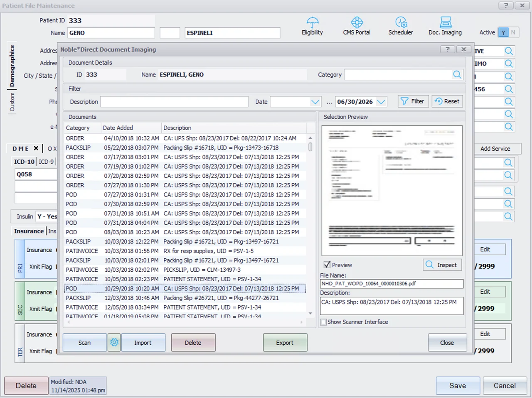Click the Q058 diagnosis code field
The width and height of the screenshot is (532, 398).
point(36,174)
